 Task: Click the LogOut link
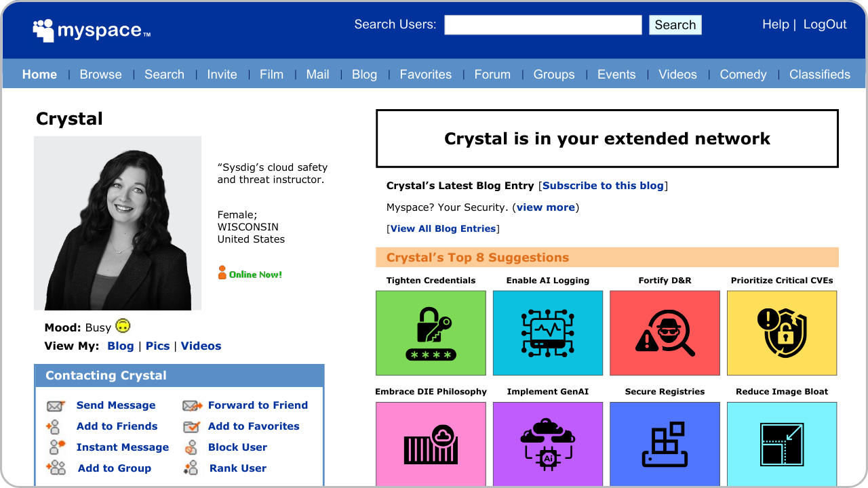[825, 24]
